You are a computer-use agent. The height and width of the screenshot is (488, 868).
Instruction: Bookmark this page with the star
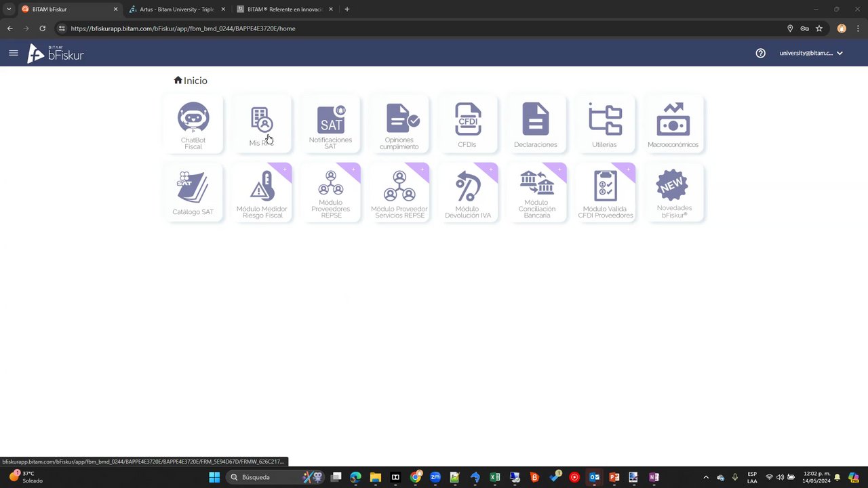click(x=819, y=28)
